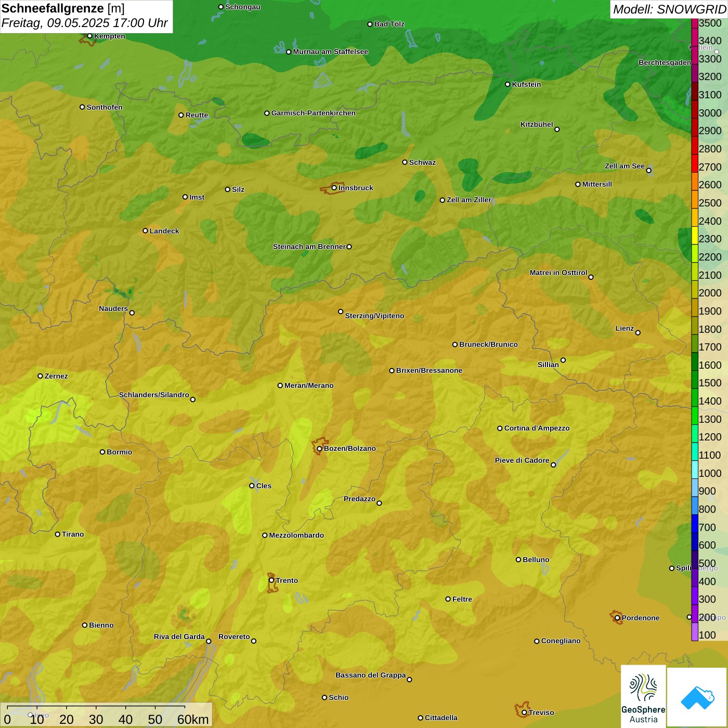Viewport: 728px width, 728px height.
Task: Select the 2700 m red legend color
Action: 694,163
